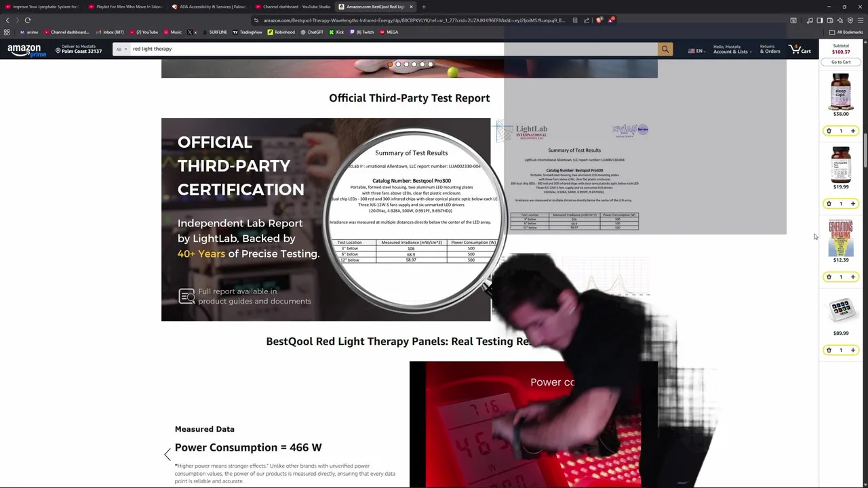Reload the page with browser refresh button
Screen dimensions: 868x488
(28, 20)
